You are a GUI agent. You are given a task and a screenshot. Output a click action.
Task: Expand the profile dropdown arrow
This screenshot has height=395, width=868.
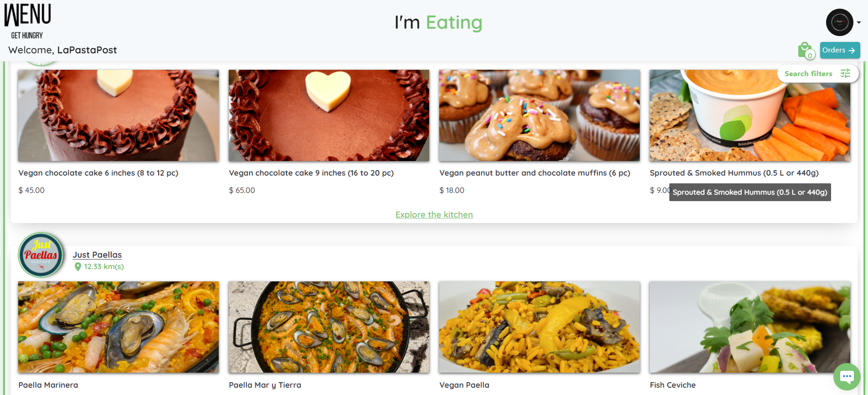(x=859, y=22)
